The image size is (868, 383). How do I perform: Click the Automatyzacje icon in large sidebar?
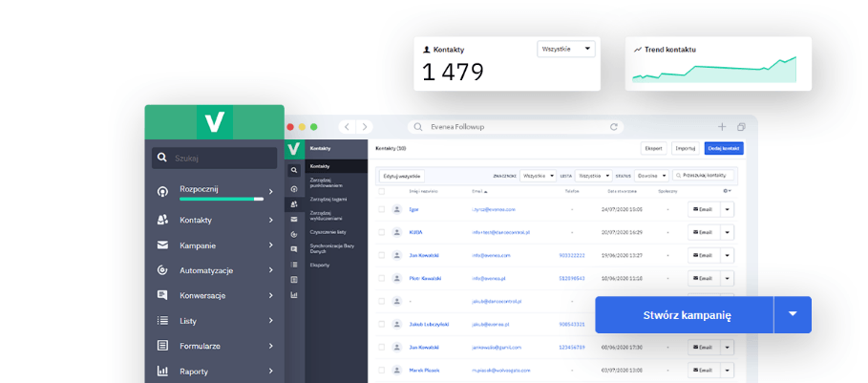click(162, 270)
